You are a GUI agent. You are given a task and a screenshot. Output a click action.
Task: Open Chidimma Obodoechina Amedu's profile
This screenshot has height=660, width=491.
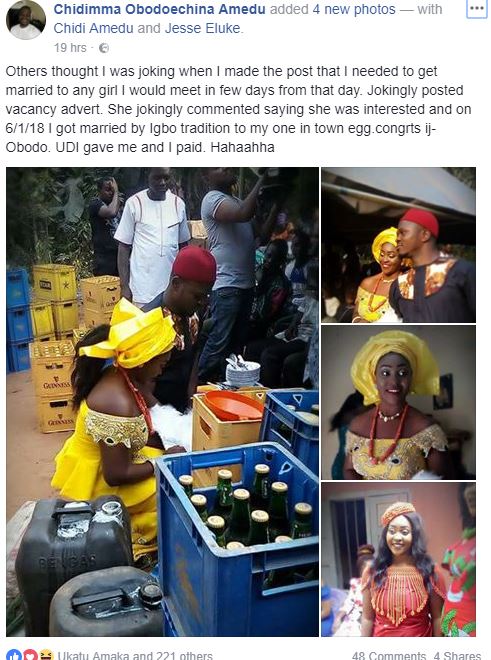click(x=160, y=9)
